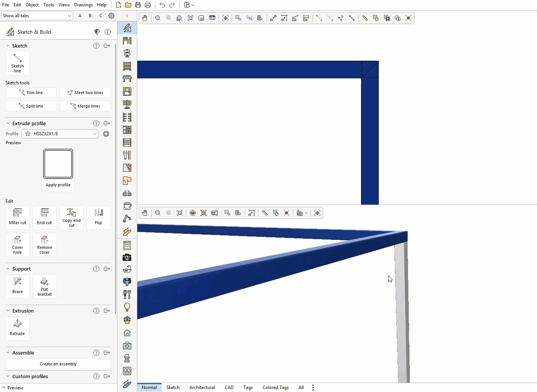
Task: Open the mezzanine sidebar tab
Action: click(127, 40)
